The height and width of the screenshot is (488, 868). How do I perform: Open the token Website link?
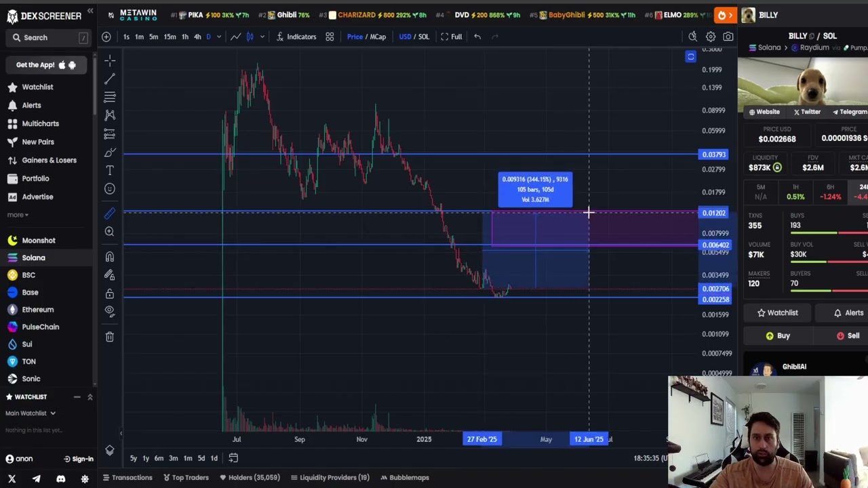(x=764, y=112)
